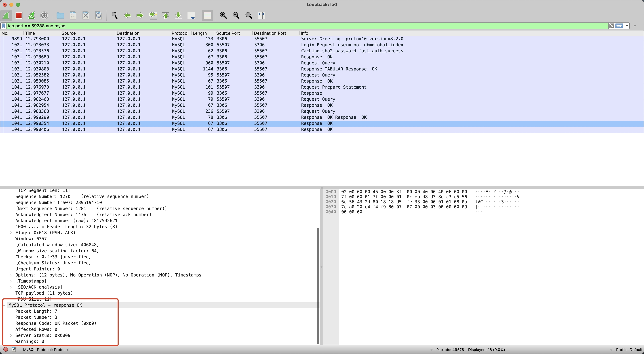Collapse the MySQL Protocol response OK tree
The height and width of the screenshot is (354, 644).
click(x=4, y=305)
